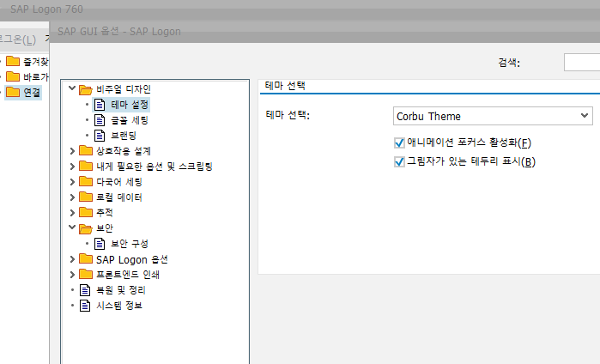The width and height of the screenshot is (600, 364).
Task: Expand the 상호작용 설계 tree node
Action: tap(72, 151)
